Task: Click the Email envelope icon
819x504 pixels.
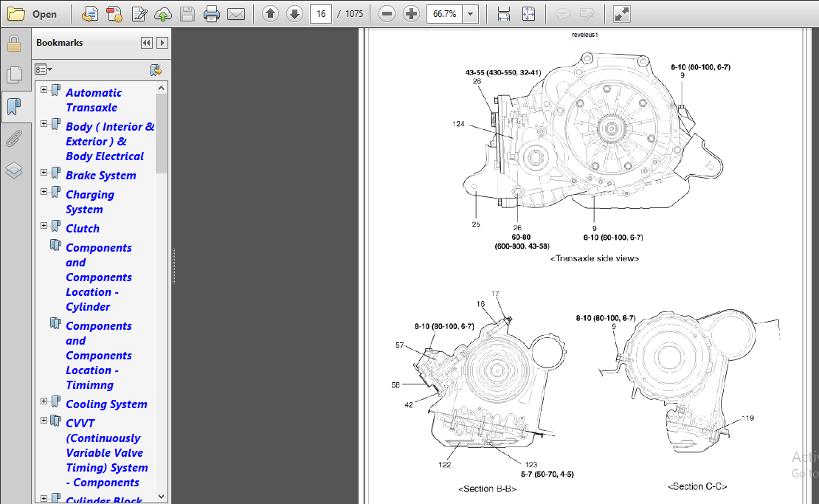Action: (236, 14)
